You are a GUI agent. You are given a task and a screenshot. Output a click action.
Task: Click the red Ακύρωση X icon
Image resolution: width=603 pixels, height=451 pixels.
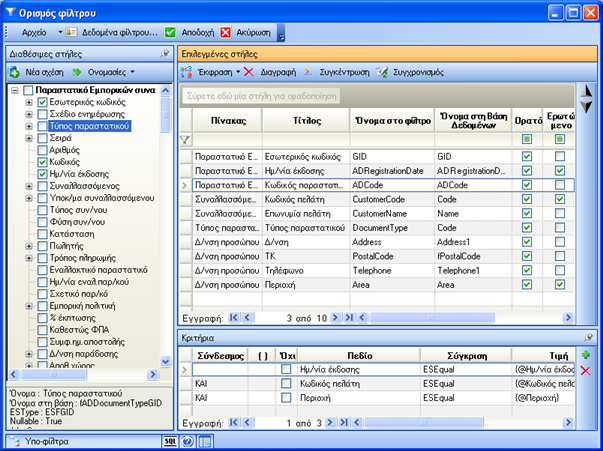click(x=226, y=33)
